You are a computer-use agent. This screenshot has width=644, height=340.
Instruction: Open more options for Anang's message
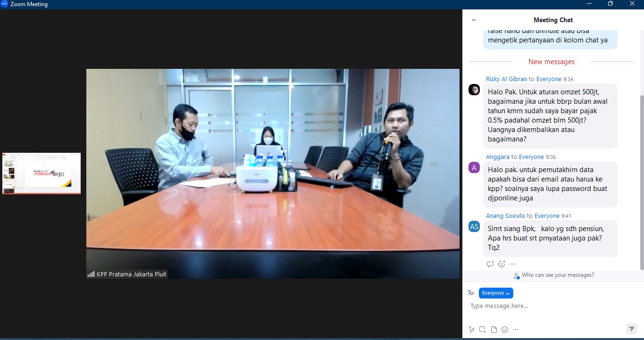[513, 264]
